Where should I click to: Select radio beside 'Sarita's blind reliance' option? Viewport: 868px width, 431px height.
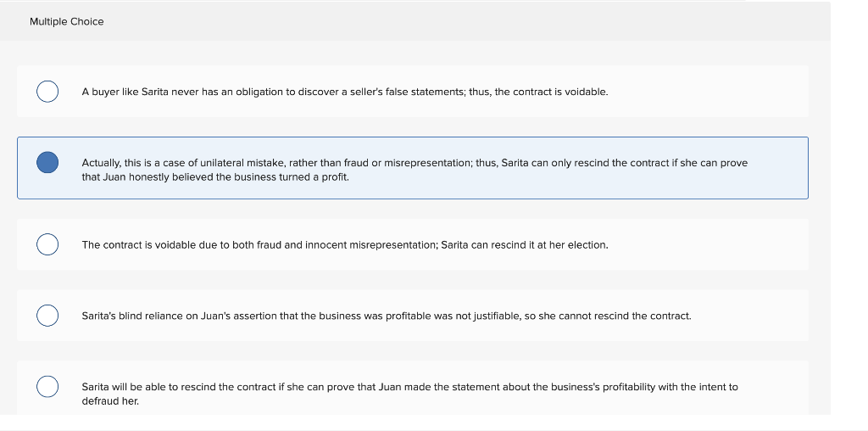coord(47,316)
